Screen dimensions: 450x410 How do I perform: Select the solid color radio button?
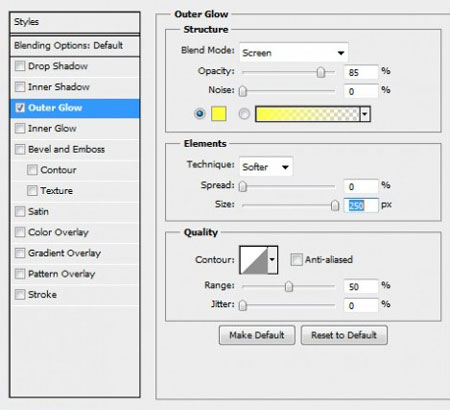click(200, 114)
